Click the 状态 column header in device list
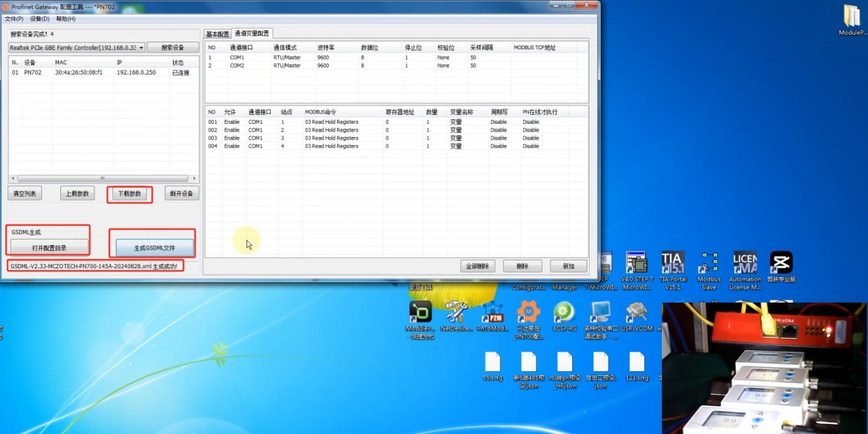This screenshot has height=434, width=868. click(184, 62)
